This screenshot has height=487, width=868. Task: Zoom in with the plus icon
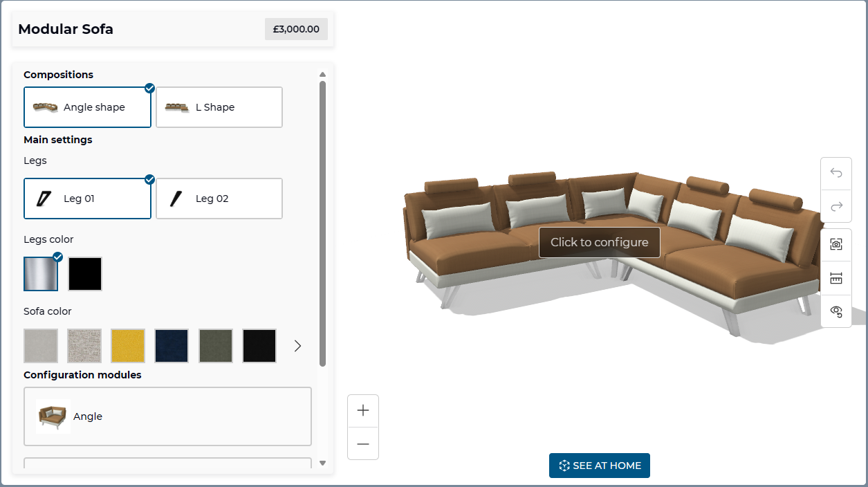[x=363, y=411]
